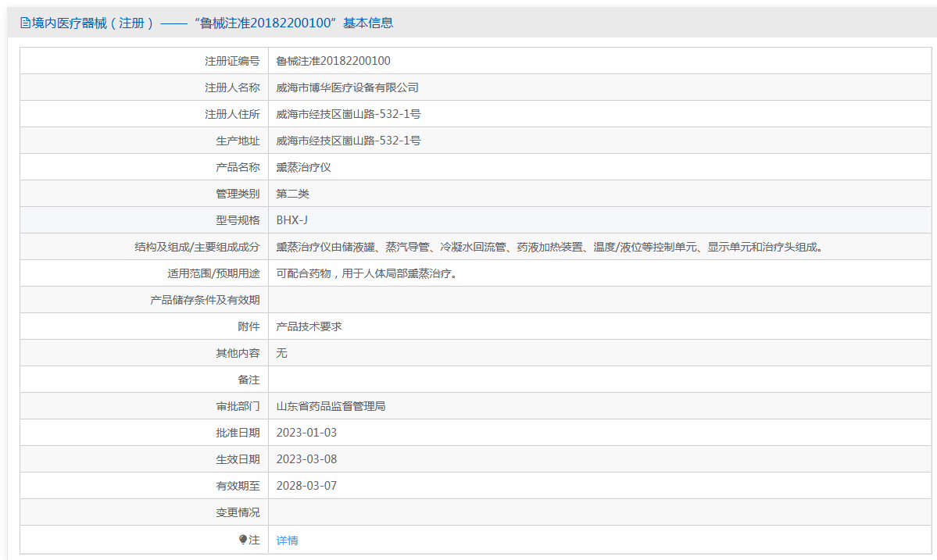The width and height of the screenshot is (937, 560).
Task: Select the text 可配合药物，用于人体局部熏蒸治疗。
Action: click(x=369, y=273)
